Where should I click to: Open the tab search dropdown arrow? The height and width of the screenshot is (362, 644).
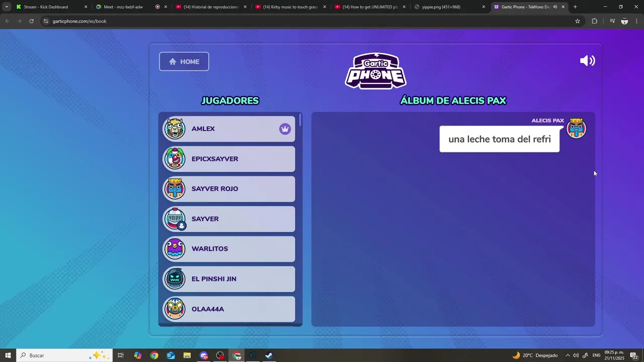7,7
